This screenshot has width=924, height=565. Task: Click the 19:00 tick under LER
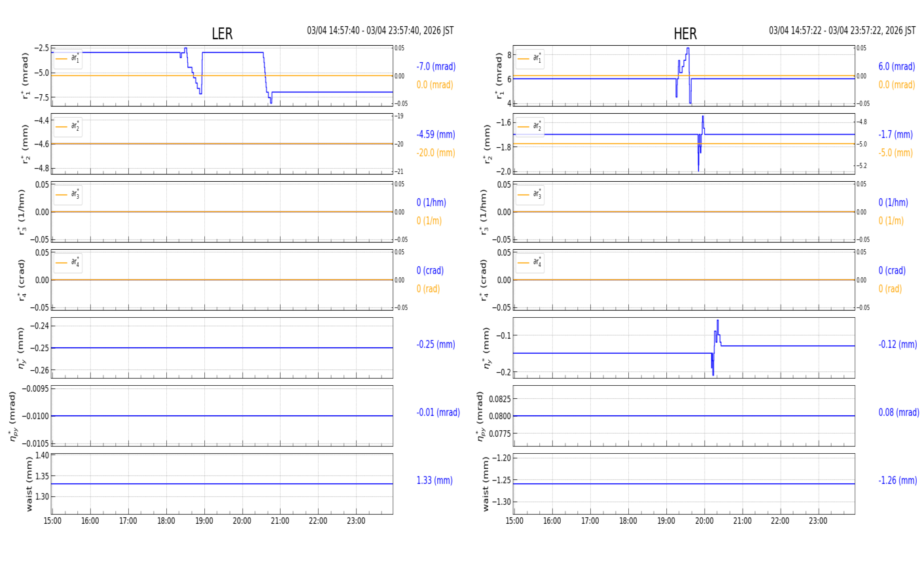point(204,521)
